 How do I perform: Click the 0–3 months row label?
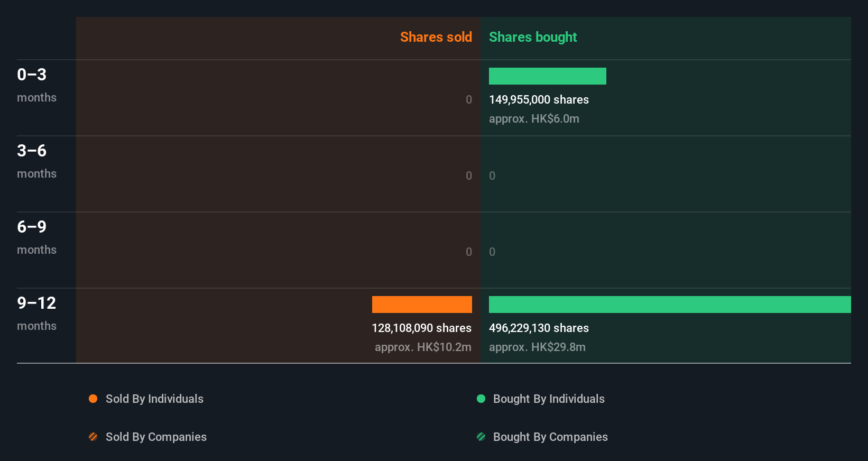[x=36, y=85]
